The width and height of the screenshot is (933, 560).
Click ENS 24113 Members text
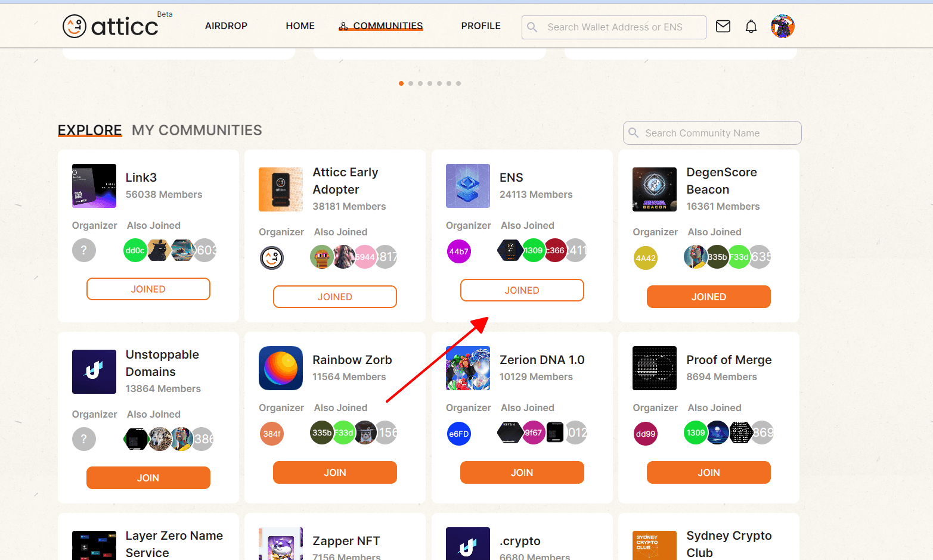coord(536,194)
